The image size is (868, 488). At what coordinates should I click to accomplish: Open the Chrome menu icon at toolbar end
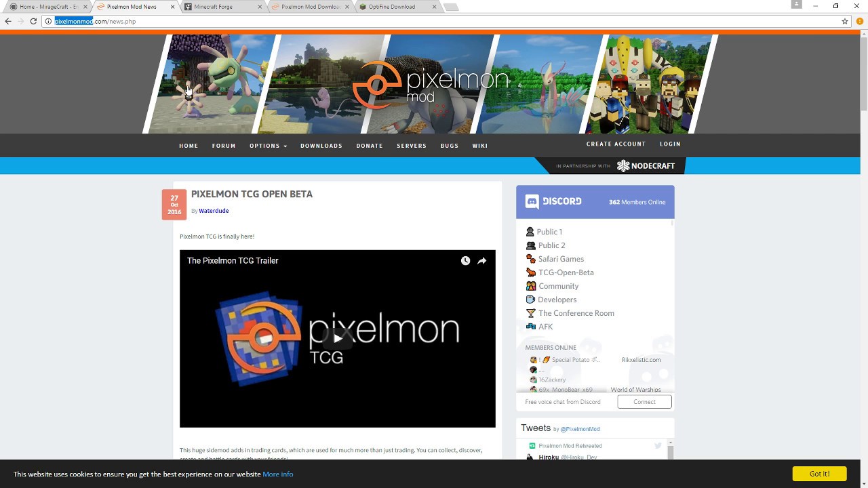pos(860,21)
